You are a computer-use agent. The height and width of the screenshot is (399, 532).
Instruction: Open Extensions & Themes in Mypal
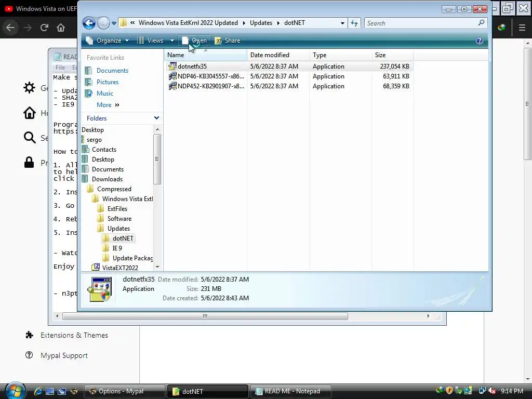(x=74, y=335)
